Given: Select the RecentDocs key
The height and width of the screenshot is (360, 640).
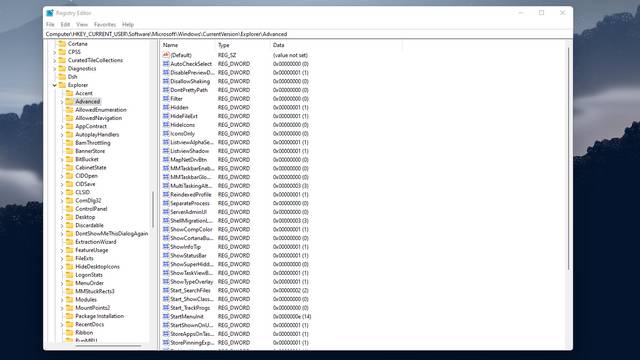Looking at the screenshot, I should pyautogui.click(x=89, y=324).
